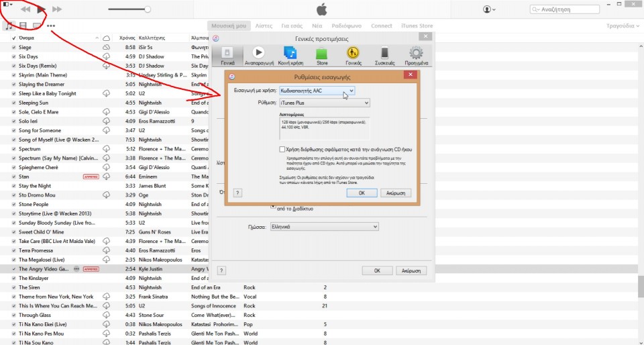Open the mini menu icon at window corner
This screenshot has width=644, height=345.
(x=8, y=4)
